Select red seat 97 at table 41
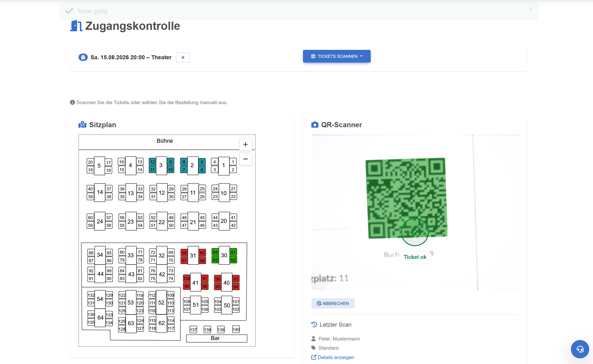The height and width of the screenshot is (364, 593). (205, 279)
